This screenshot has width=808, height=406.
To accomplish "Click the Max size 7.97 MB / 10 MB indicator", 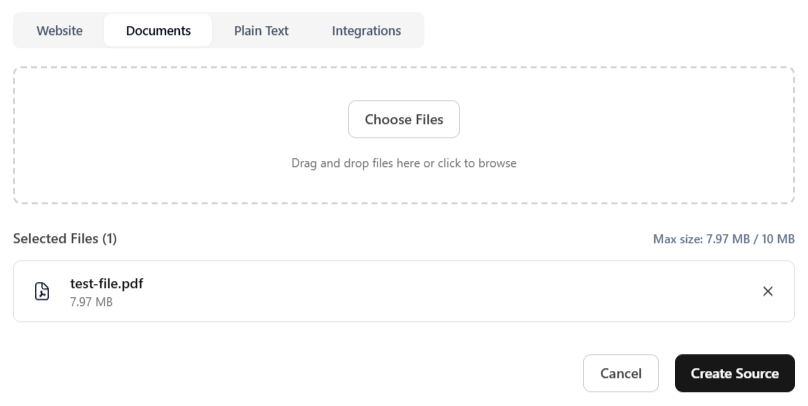I will pos(723,239).
